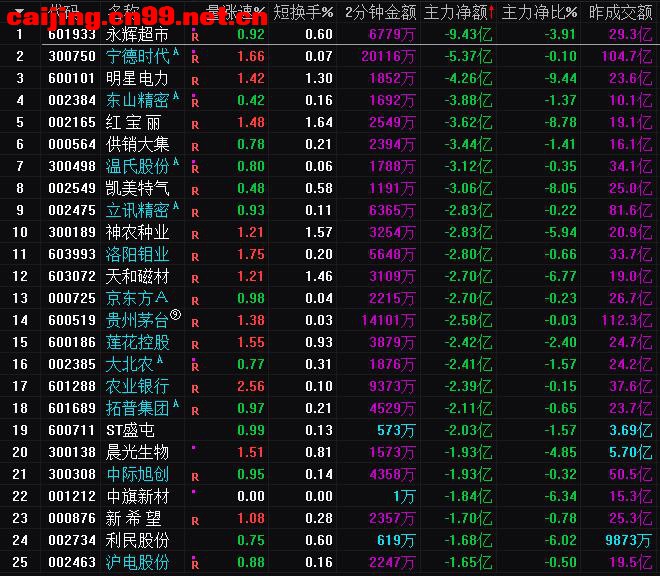Select stock name 晨光生物
This screenshot has width=660, height=576.
[137, 452]
